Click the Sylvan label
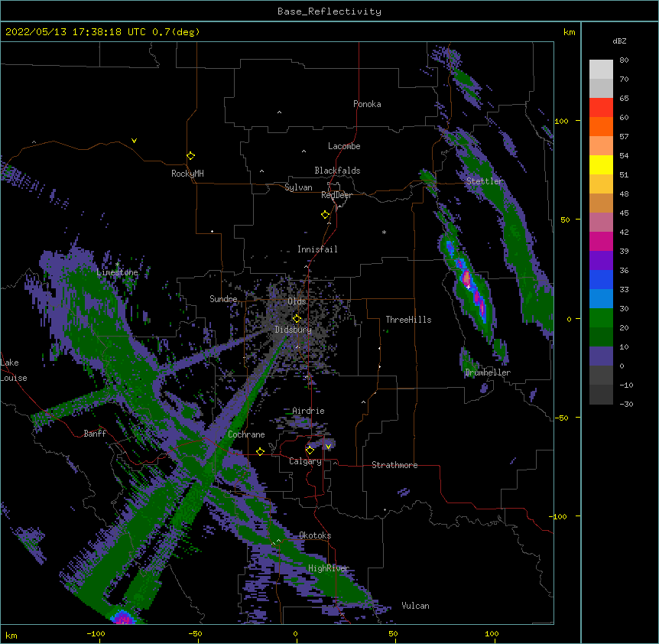 pos(298,187)
